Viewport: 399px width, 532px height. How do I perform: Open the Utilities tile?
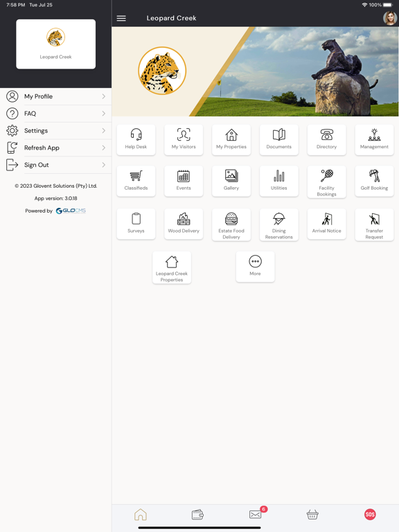279,181
